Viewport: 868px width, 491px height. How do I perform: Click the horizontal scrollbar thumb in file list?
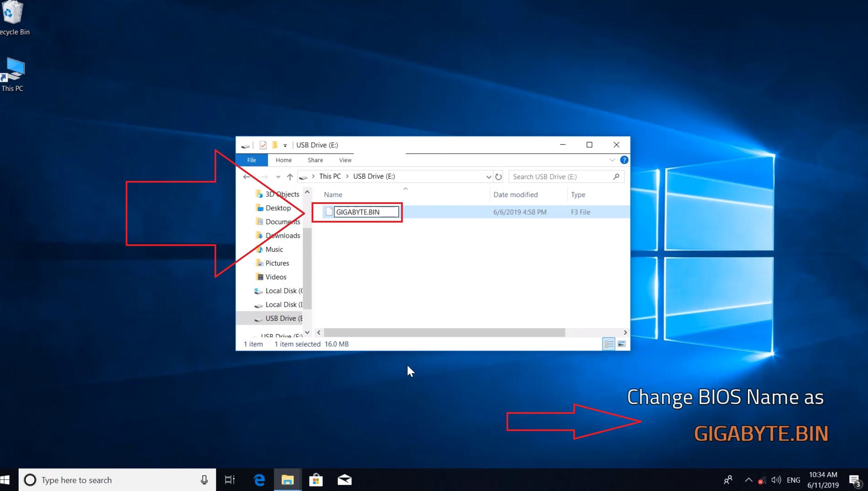click(x=444, y=333)
